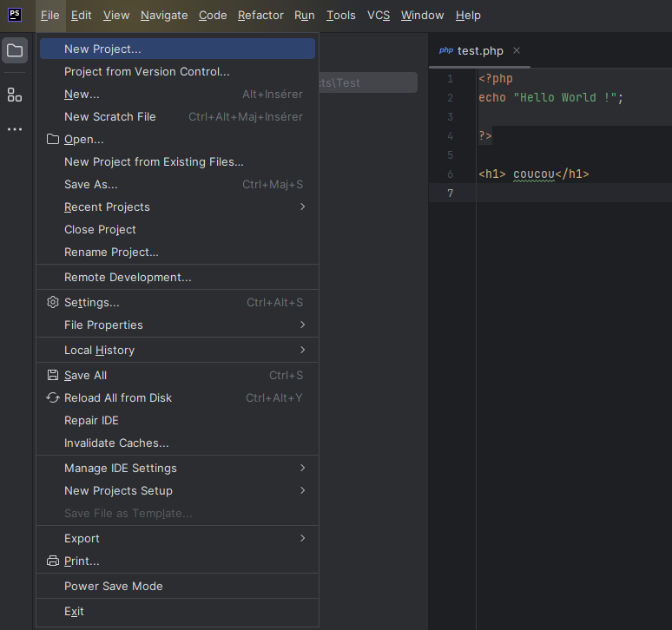
Task: Click the printer icon beside Print
Action: tap(53, 561)
